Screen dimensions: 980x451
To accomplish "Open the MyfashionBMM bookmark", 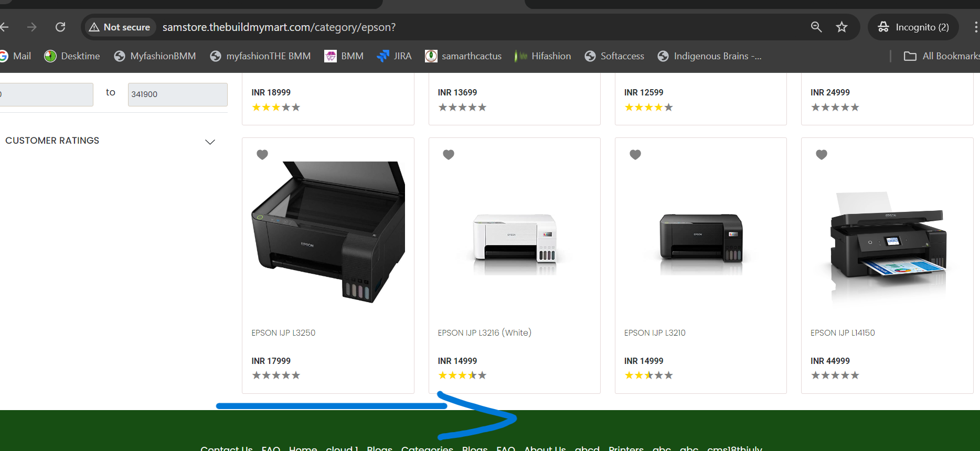I will pyautogui.click(x=155, y=56).
